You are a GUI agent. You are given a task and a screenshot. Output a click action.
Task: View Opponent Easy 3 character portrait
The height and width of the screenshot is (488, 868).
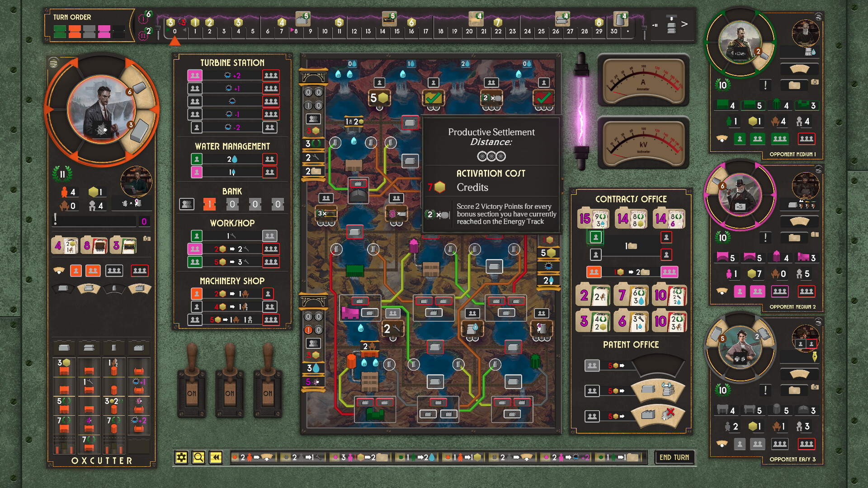pyautogui.click(x=740, y=347)
